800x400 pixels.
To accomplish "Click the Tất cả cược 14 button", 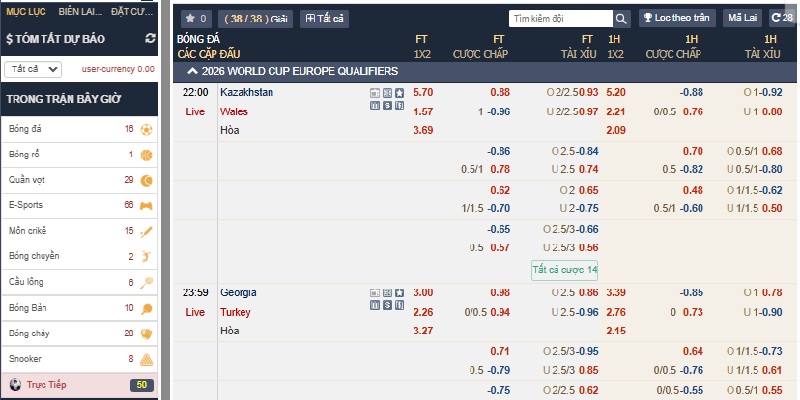I will pos(564,269).
